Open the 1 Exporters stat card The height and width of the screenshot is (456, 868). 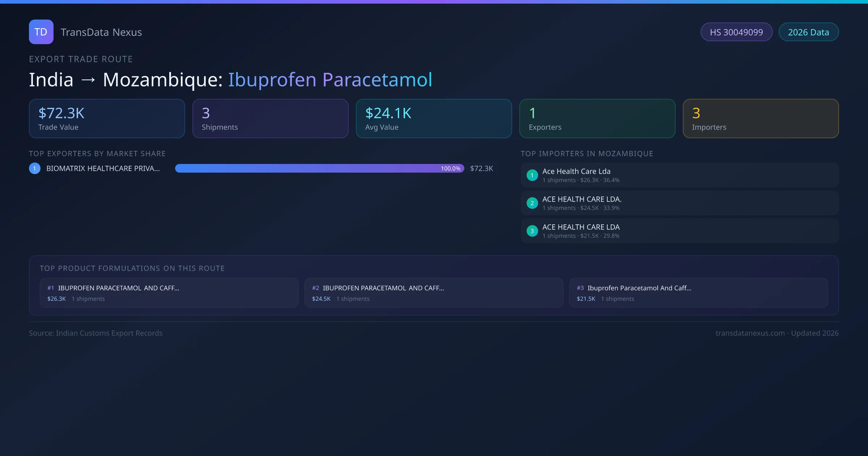pyautogui.click(x=597, y=119)
